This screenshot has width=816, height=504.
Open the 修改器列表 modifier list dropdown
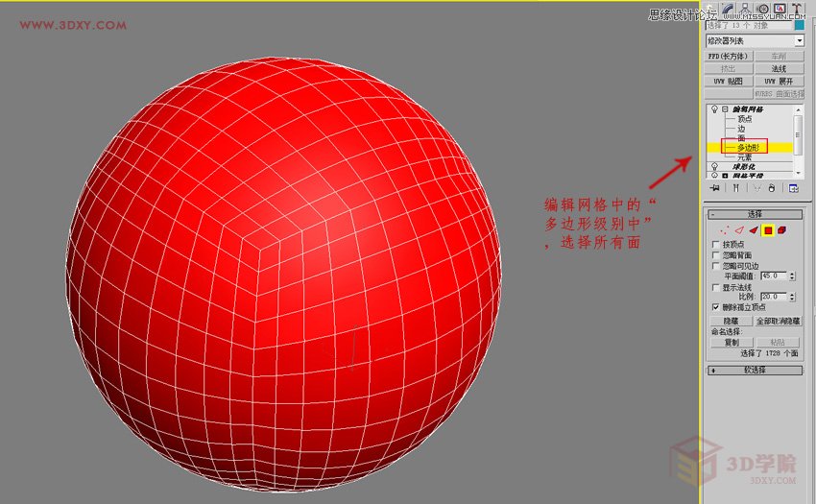pyautogui.click(x=755, y=40)
